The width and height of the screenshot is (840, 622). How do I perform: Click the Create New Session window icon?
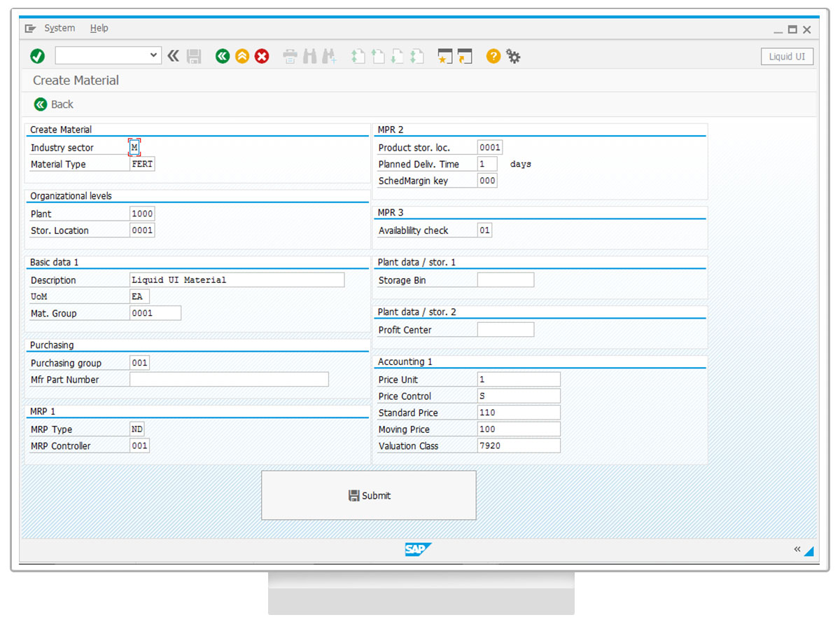click(444, 56)
